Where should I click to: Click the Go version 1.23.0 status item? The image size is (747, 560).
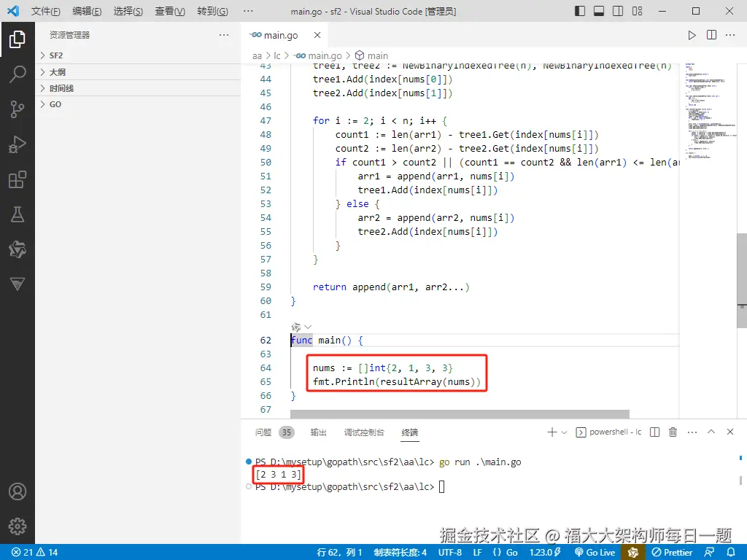545,552
